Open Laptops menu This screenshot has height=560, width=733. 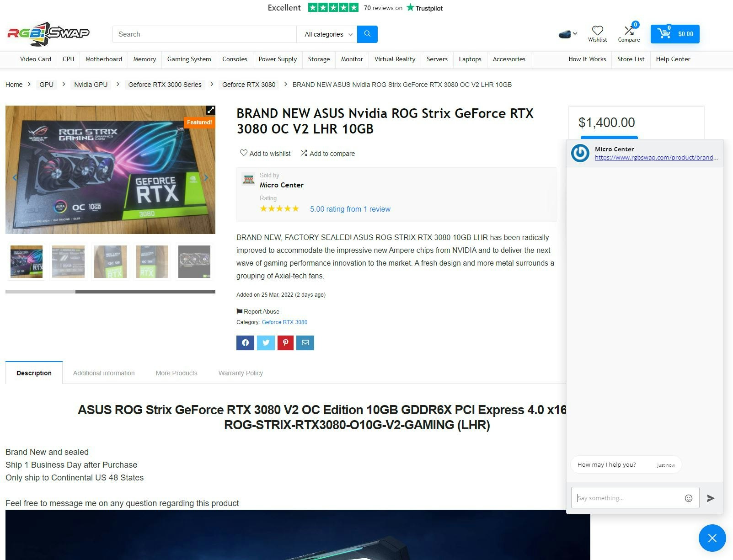(470, 59)
